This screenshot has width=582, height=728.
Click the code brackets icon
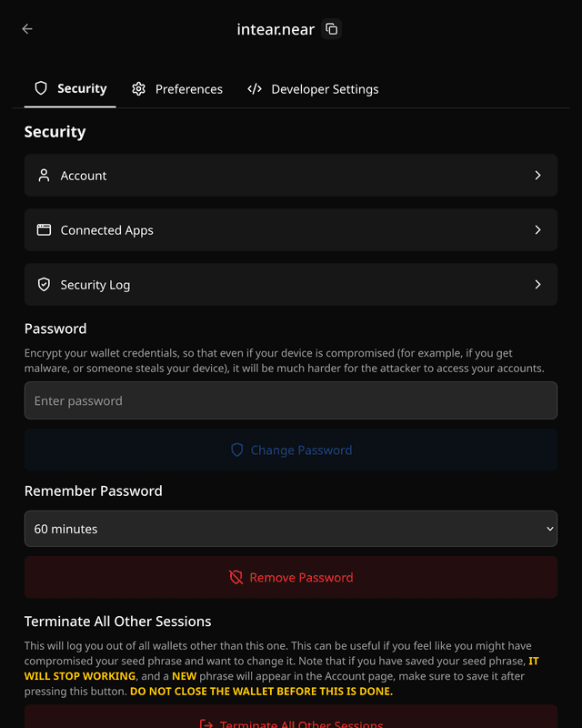(255, 88)
